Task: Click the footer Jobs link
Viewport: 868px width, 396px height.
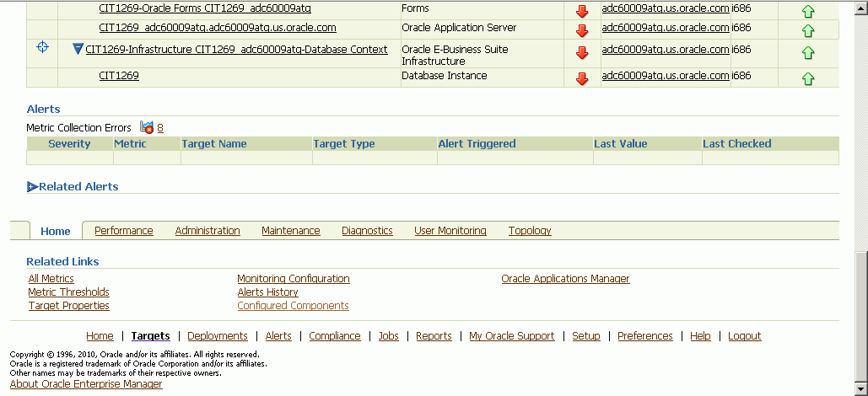Action: (389, 335)
